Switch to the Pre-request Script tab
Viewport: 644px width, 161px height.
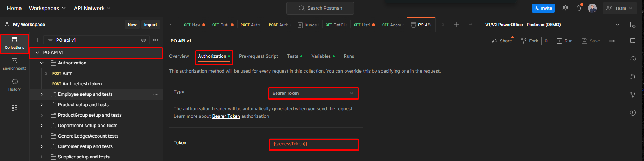258,56
